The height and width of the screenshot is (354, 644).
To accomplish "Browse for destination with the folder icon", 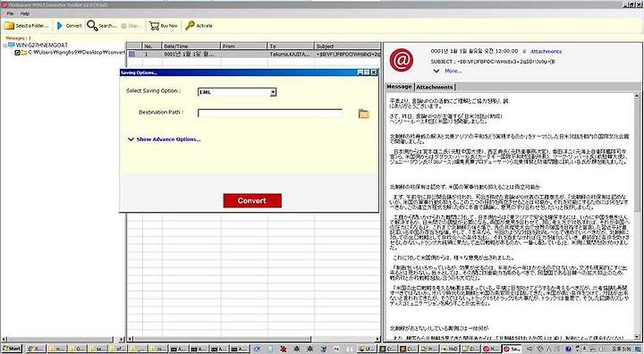I will [363, 114].
